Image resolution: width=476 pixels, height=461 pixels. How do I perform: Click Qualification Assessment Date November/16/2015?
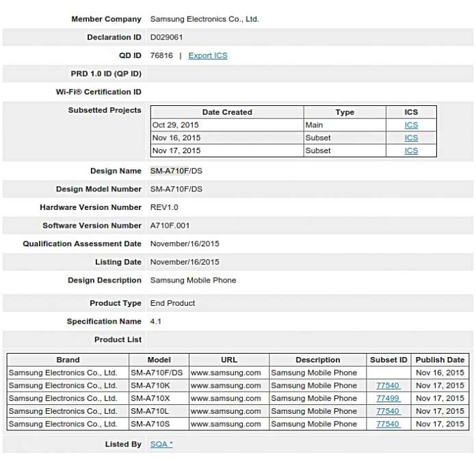185,244
